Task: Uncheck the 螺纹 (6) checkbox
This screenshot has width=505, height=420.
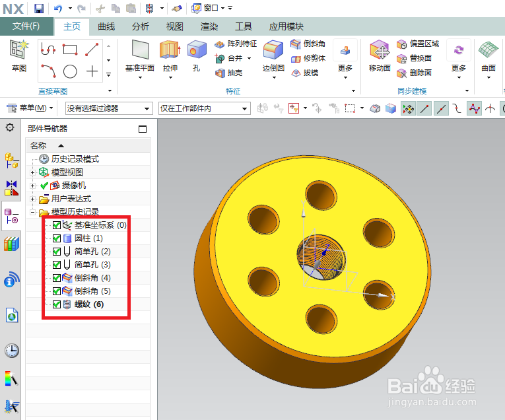Action: point(57,304)
